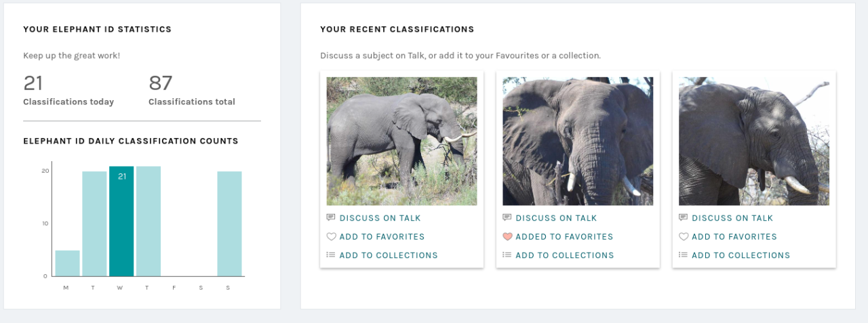Click the Sunday bar in daily counts chart

(x=229, y=223)
